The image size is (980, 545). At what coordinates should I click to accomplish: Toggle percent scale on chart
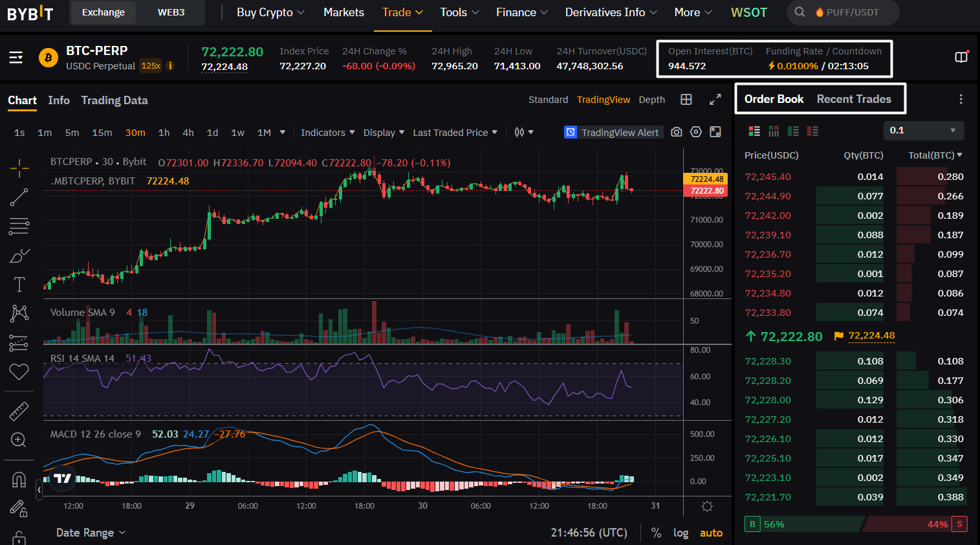click(656, 533)
